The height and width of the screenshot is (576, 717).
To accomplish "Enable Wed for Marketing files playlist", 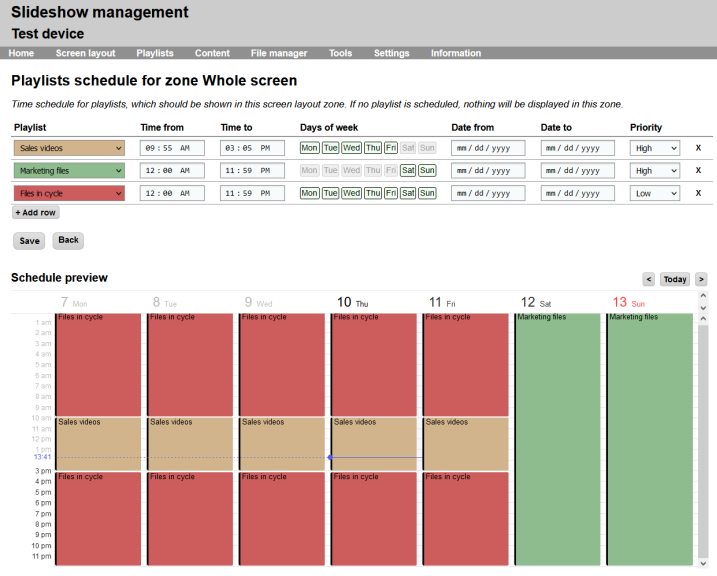I will pyautogui.click(x=351, y=171).
